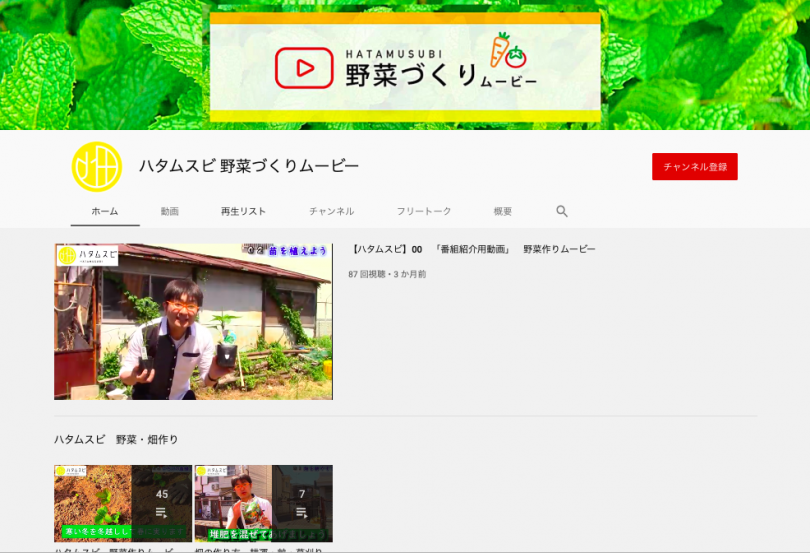Open the 【ハタムスビ】00 番組紹介用動画 video title
Viewport: 810px width, 553px height.
click(x=472, y=249)
